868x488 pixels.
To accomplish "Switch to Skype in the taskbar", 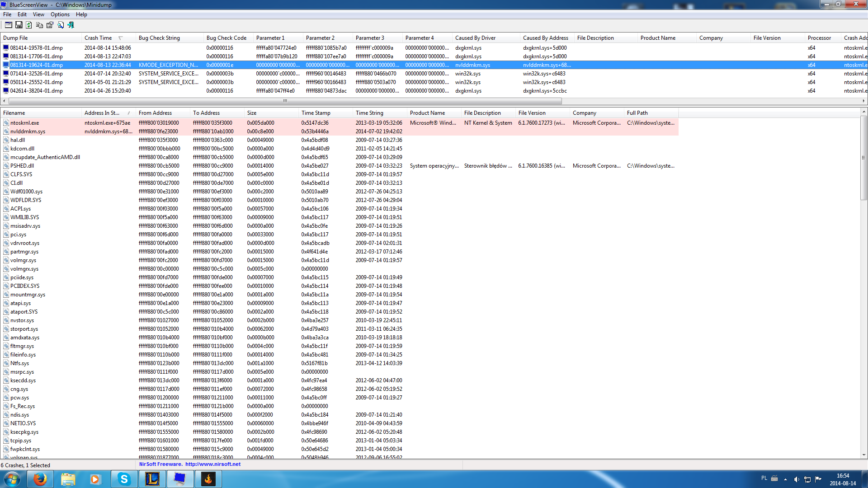I will [x=124, y=479].
